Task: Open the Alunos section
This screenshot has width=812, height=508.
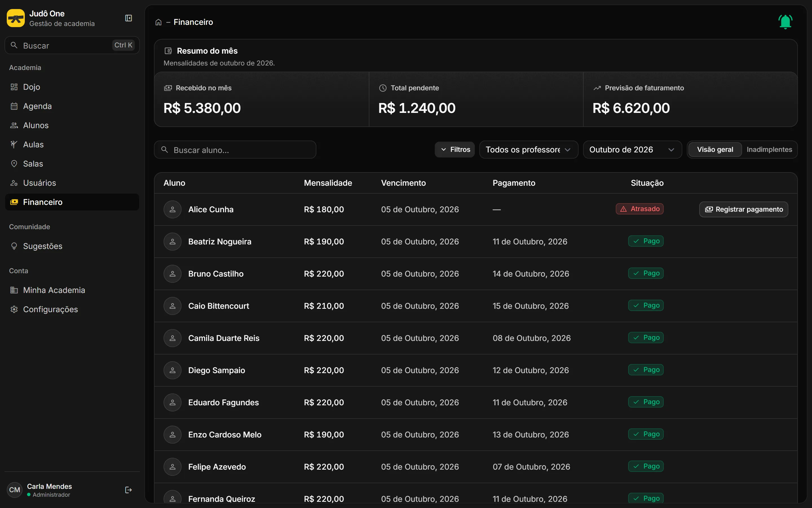Action: tap(72, 125)
